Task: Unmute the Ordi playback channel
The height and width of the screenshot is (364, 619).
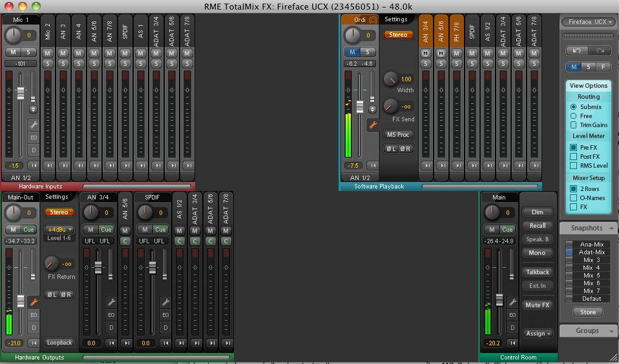Action: (x=352, y=52)
